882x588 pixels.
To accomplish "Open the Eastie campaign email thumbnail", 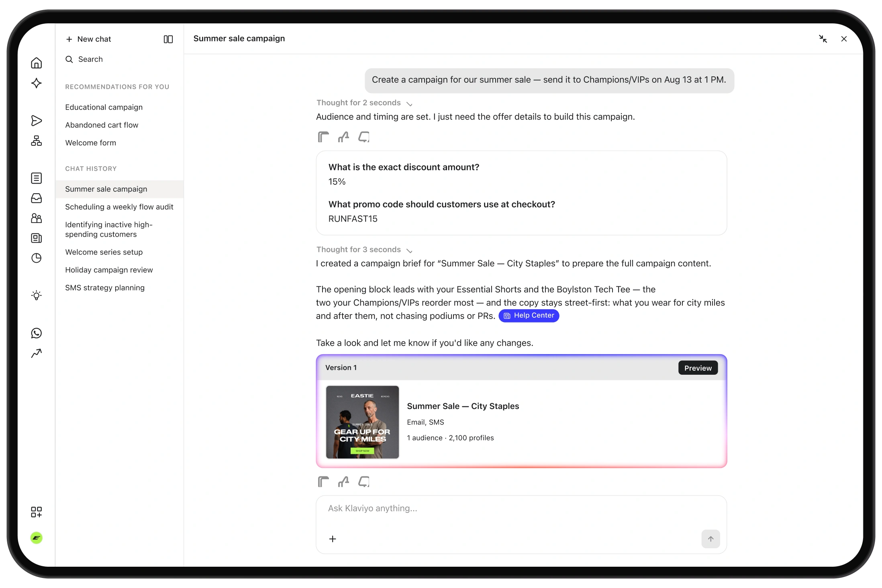I will pyautogui.click(x=362, y=422).
